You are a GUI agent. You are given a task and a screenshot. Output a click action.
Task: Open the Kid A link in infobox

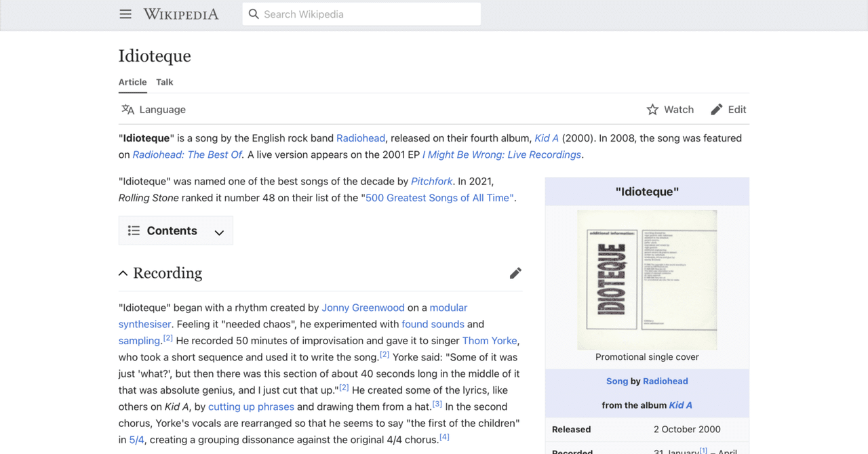point(681,405)
